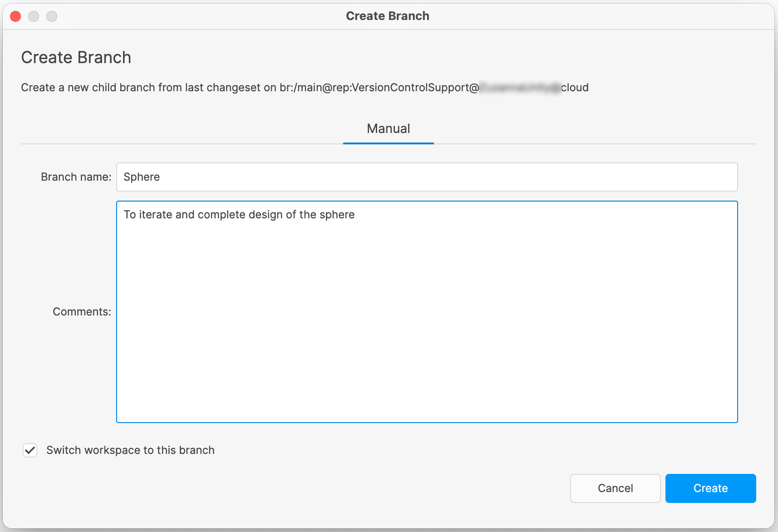
Task: Click the Create Branch title bar text
Action: pyautogui.click(x=388, y=16)
